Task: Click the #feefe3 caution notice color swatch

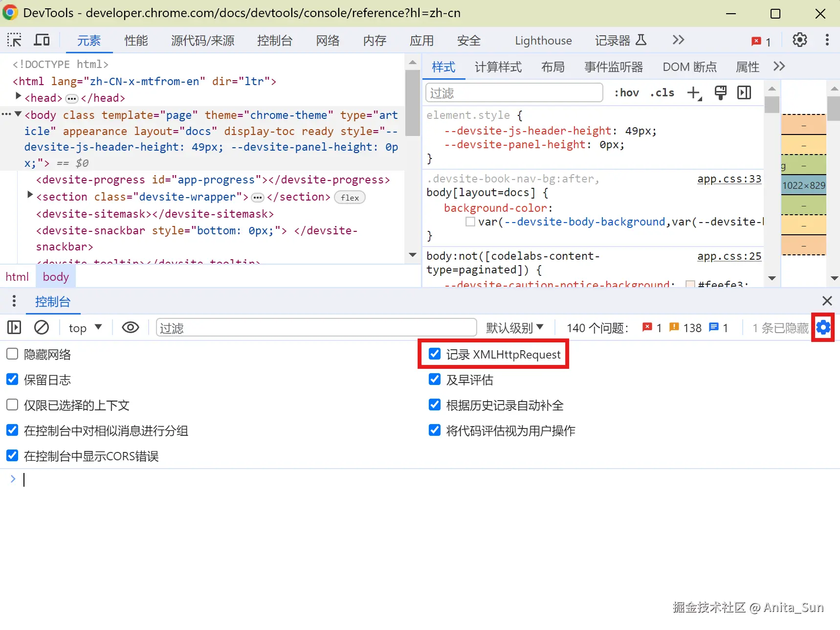Action: click(690, 285)
